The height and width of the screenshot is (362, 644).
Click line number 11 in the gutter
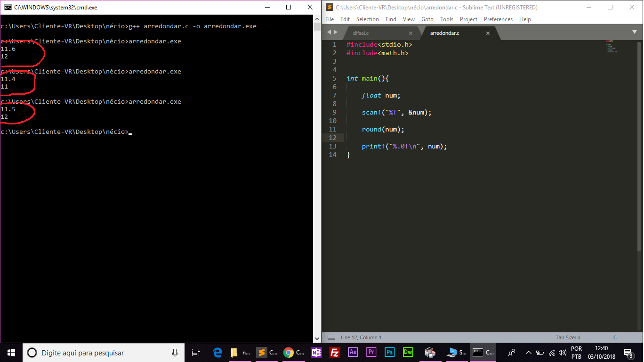pyautogui.click(x=332, y=129)
